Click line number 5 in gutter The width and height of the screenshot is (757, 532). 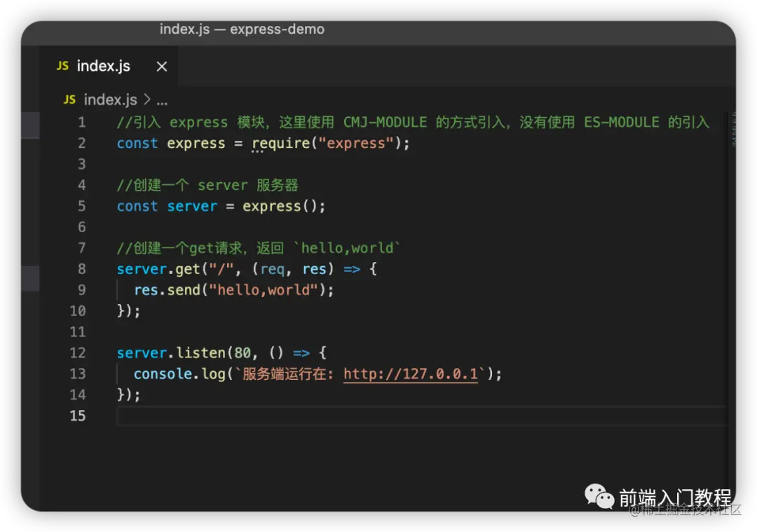click(x=82, y=206)
